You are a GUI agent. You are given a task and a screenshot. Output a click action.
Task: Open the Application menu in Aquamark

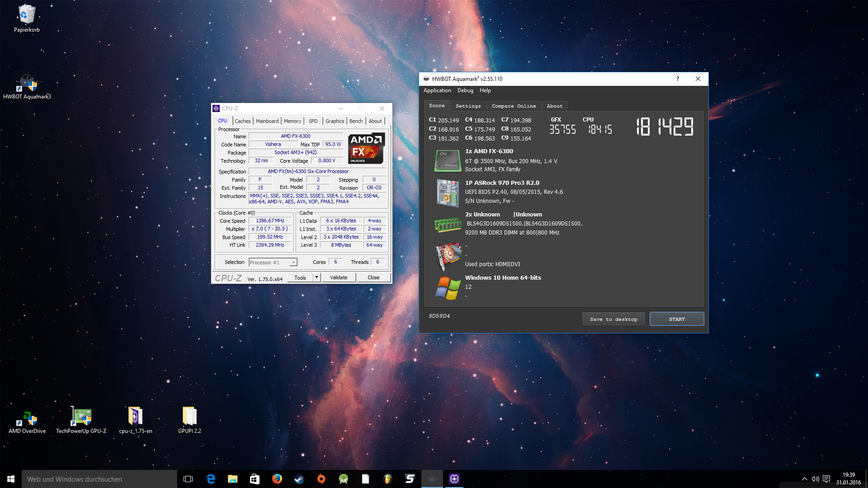click(x=437, y=90)
